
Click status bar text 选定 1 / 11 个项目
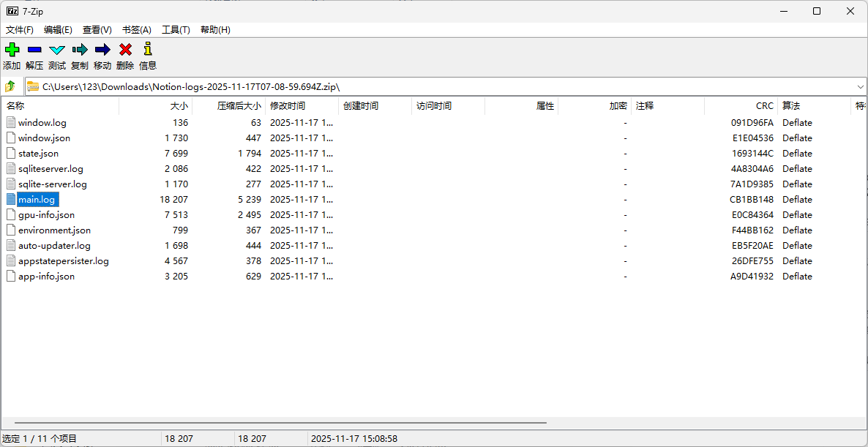40,439
